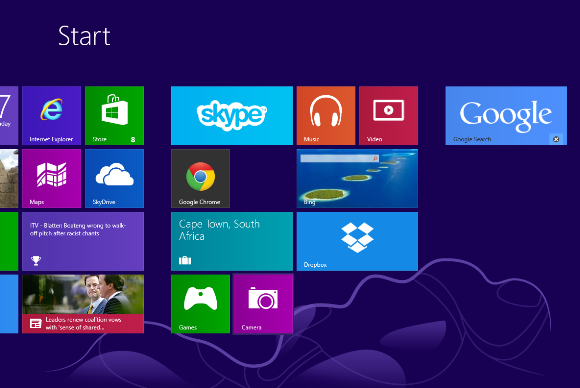This screenshot has width=580, height=388.
Task: Launch the Games tile
Action: (200, 304)
